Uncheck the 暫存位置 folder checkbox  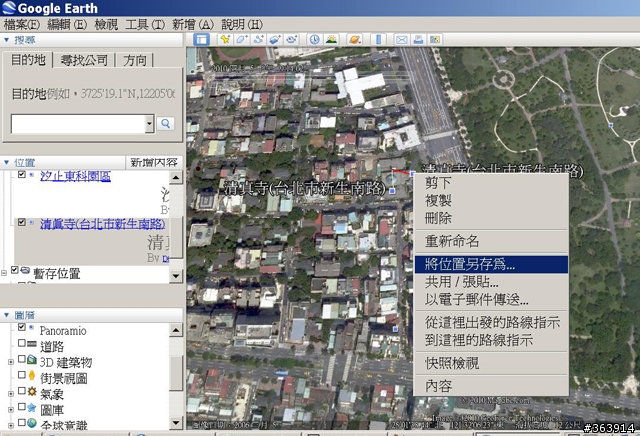pos(15,270)
